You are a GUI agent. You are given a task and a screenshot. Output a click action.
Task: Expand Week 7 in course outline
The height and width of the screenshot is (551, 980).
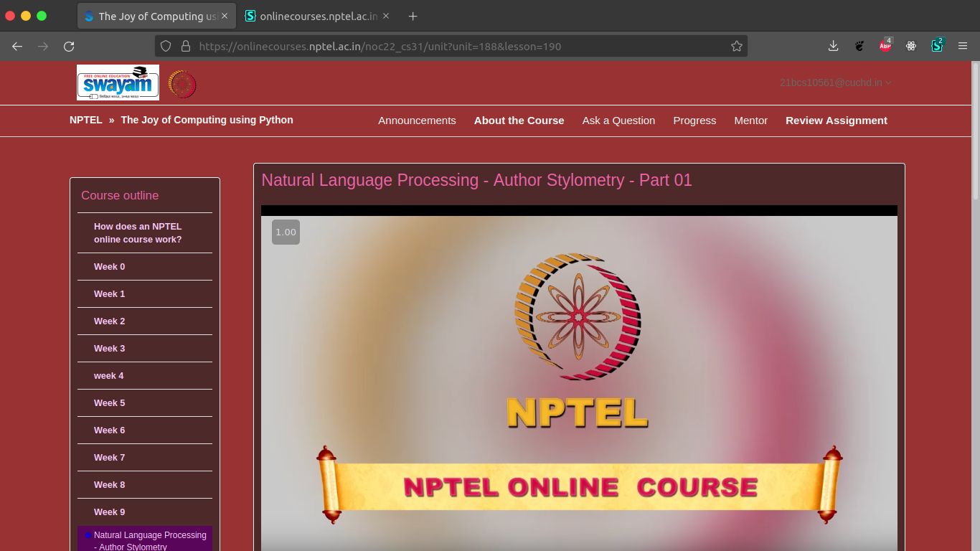pyautogui.click(x=145, y=457)
